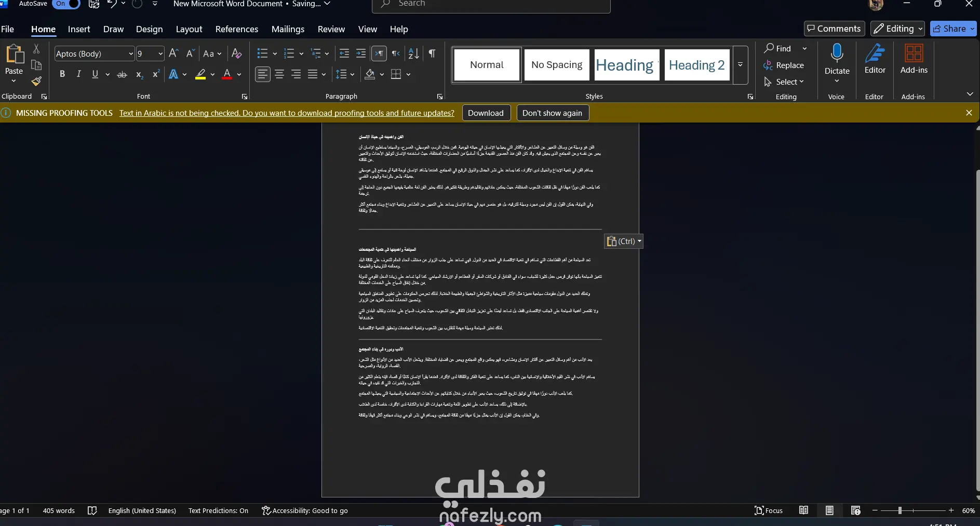
Task: Toggle italic formatting
Action: click(78, 74)
